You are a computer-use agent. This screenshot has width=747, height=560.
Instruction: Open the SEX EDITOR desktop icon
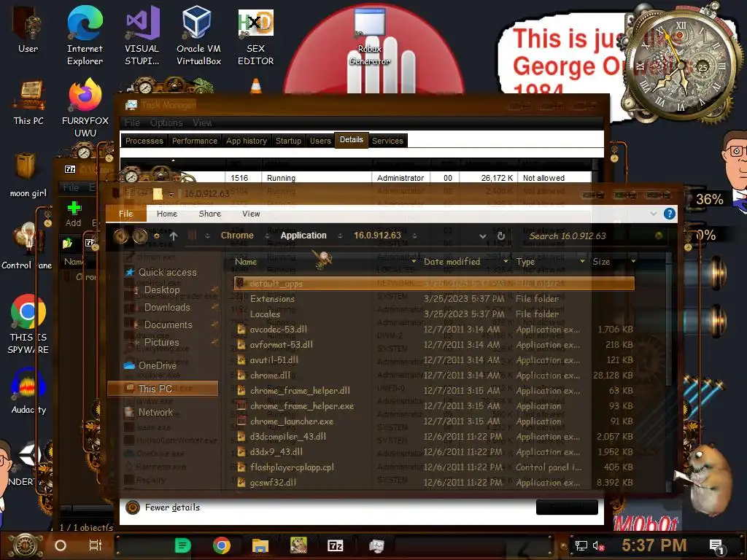click(x=256, y=36)
